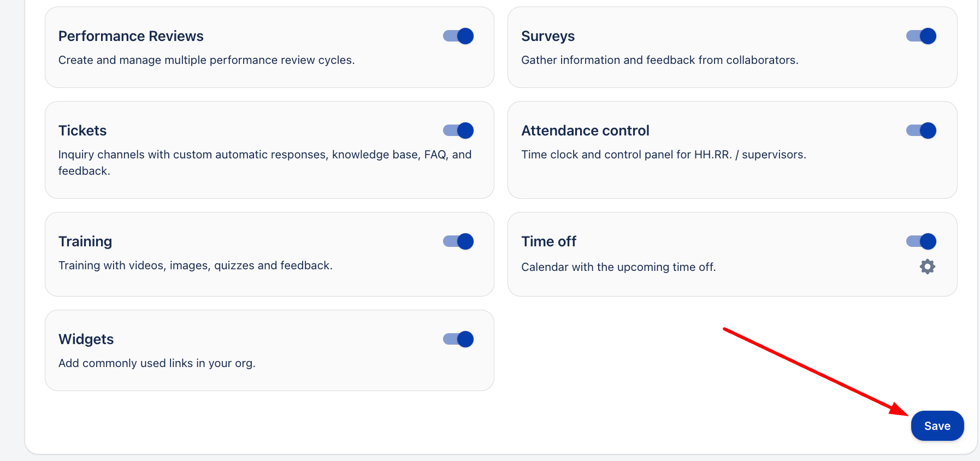Disable the Performance Reviews toggle
The image size is (980, 461).
pos(458,36)
